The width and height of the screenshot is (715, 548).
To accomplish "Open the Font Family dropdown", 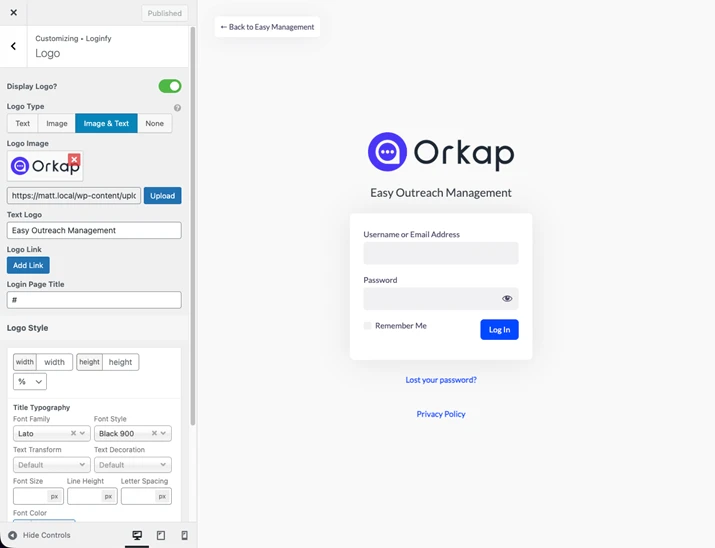I will pos(52,433).
